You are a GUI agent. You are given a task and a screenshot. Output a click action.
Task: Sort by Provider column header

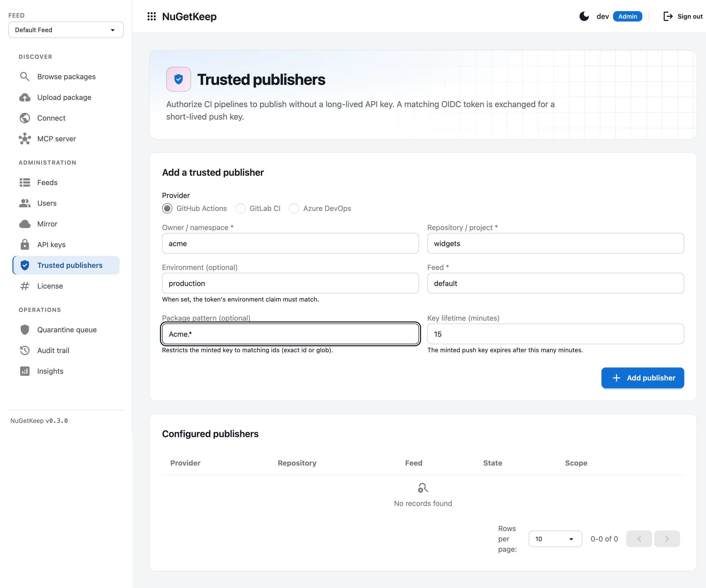tap(185, 463)
